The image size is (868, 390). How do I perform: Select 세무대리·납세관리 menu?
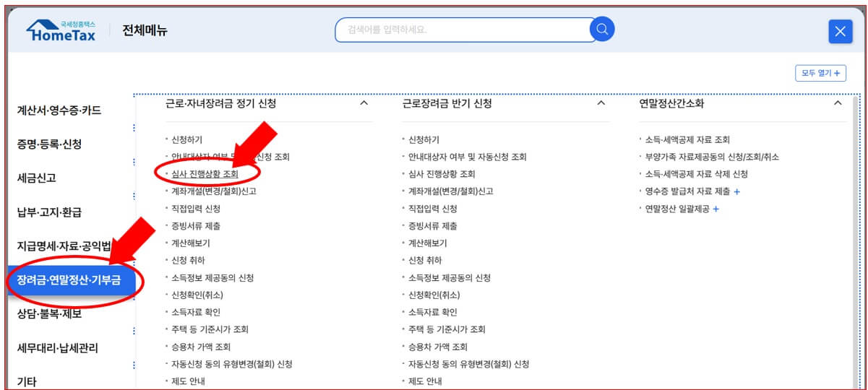coord(57,347)
